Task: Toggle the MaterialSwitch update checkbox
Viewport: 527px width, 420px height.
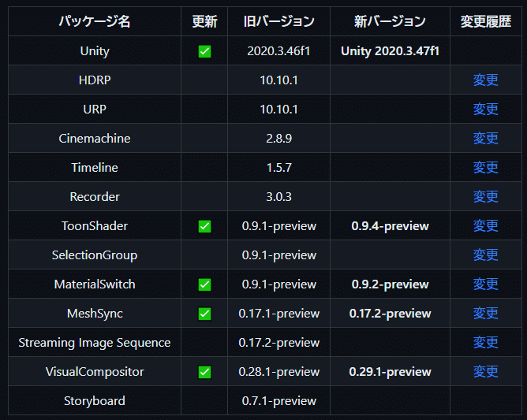Action: click(204, 284)
